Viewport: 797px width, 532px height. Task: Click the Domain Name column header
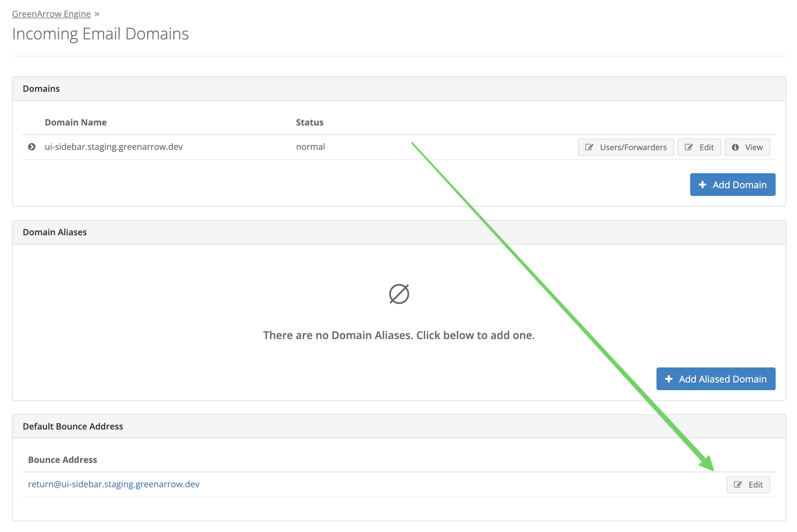76,122
